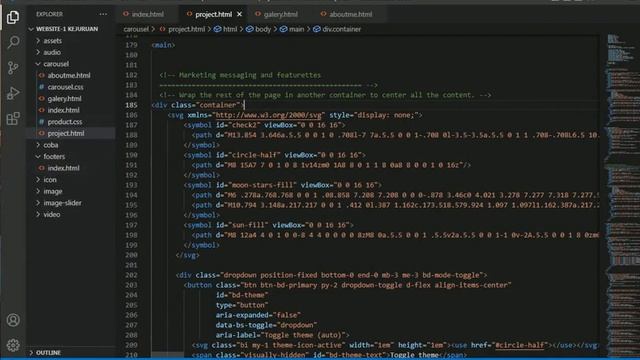Image resolution: width=640 pixels, height=360 pixels.
Task: Open Run and Debug view icon
Action: [x=13, y=93]
